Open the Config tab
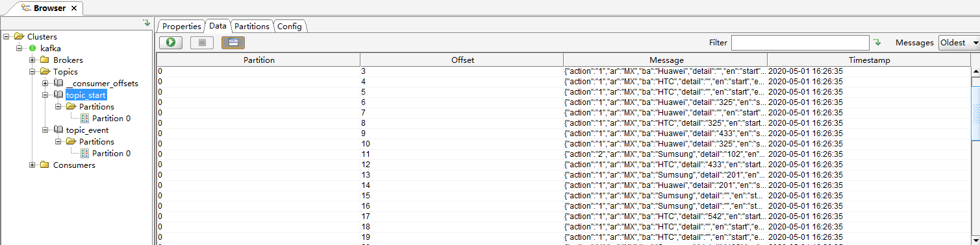Image resolution: width=980 pixels, height=245 pixels. (289, 27)
